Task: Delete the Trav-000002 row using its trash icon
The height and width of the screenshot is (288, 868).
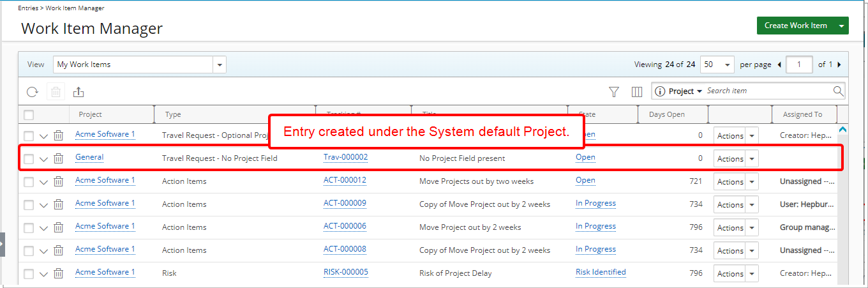Action: [58, 158]
